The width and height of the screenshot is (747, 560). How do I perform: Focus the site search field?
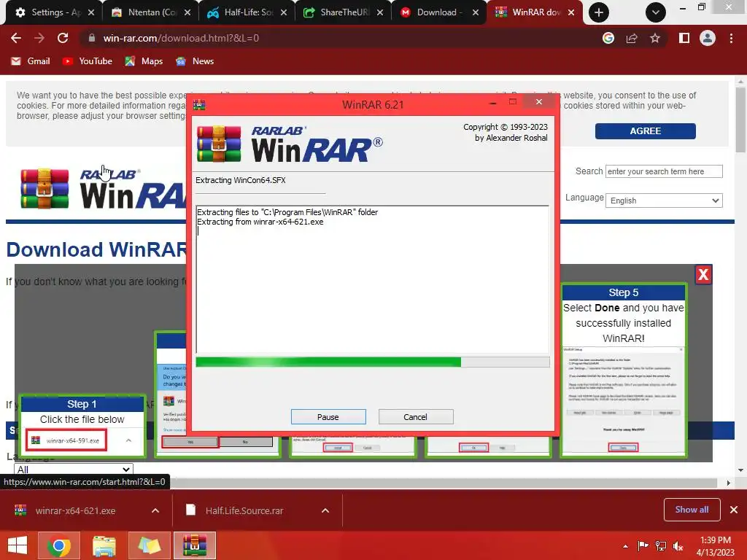664,171
